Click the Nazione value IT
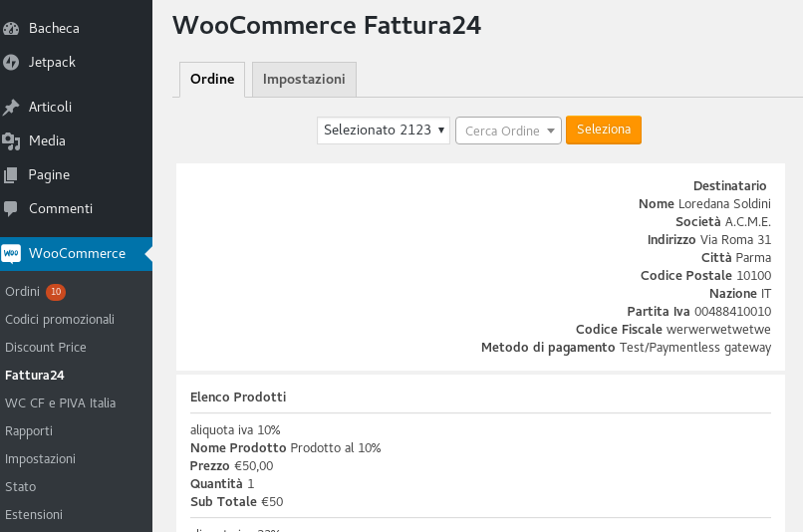 tap(766, 293)
